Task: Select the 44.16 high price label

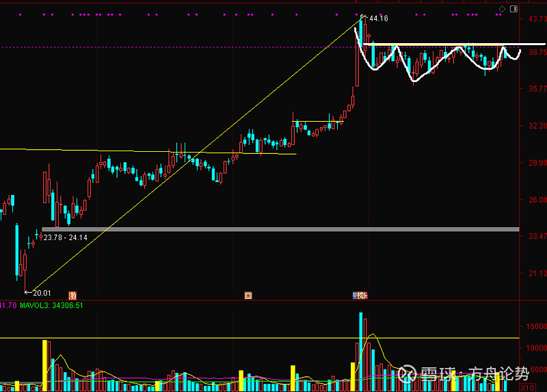Action: [x=379, y=18]
